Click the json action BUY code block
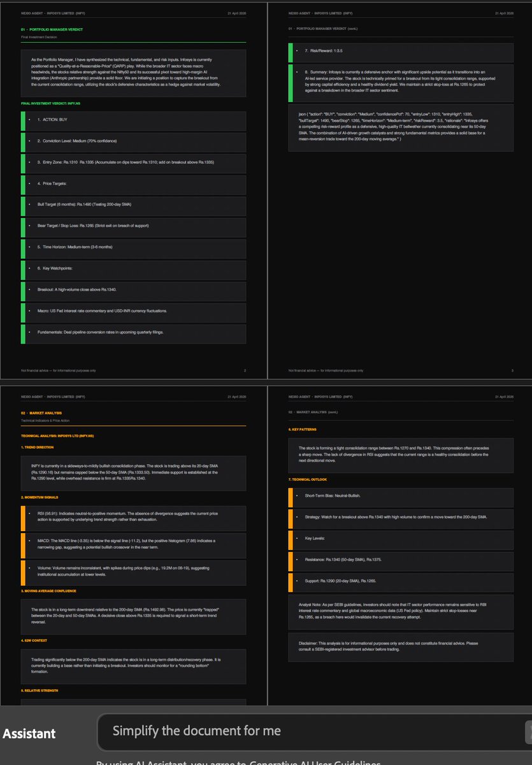Viewport: 532px width, 765px height. (x=401, y=128)
